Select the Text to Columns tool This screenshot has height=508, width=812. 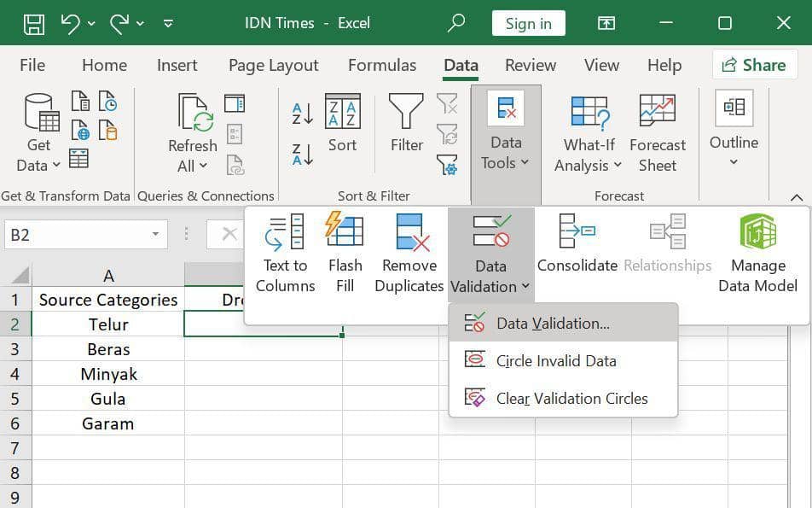(284, 252)
